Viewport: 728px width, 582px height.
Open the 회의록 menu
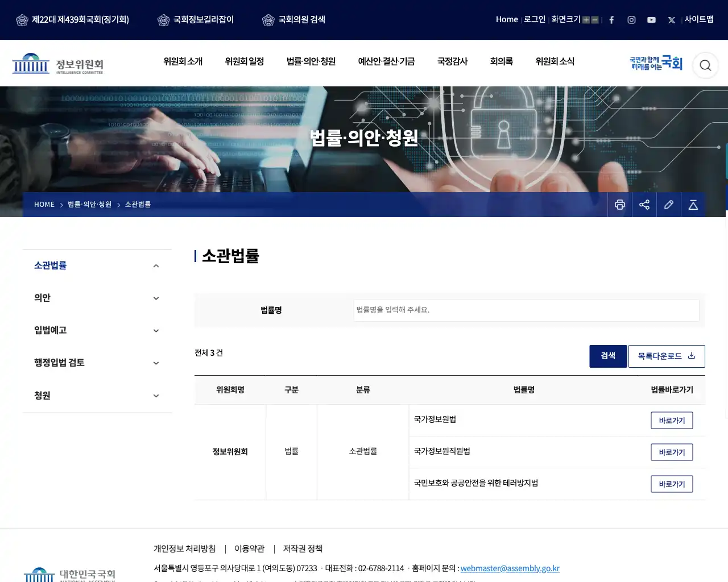click(502, 61)
